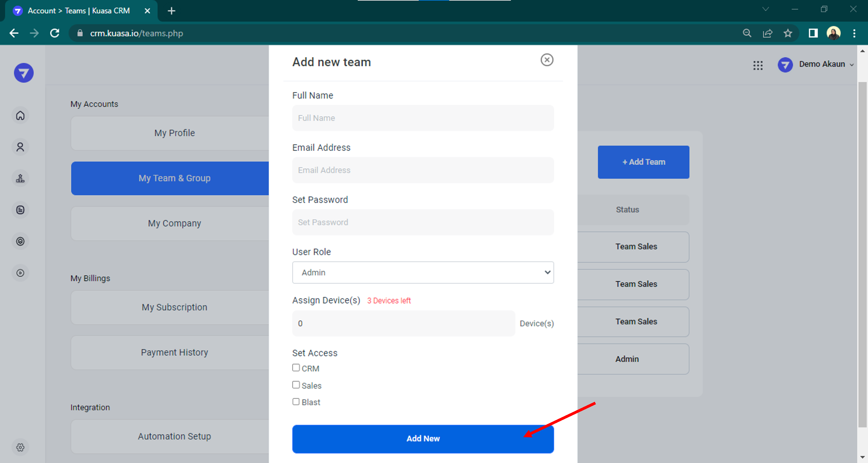Enable CRM access checkbox
This screenshot has height=463, width=868.
click(296, 368)
